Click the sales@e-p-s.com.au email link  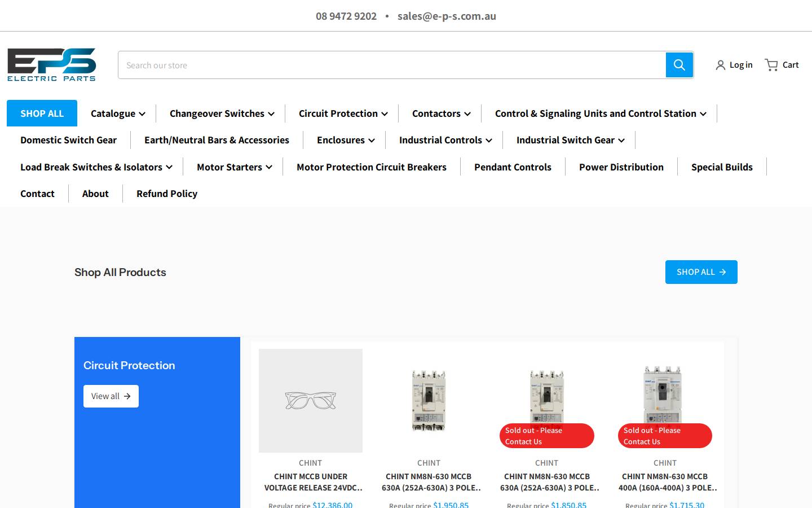[x=447, y=16]
